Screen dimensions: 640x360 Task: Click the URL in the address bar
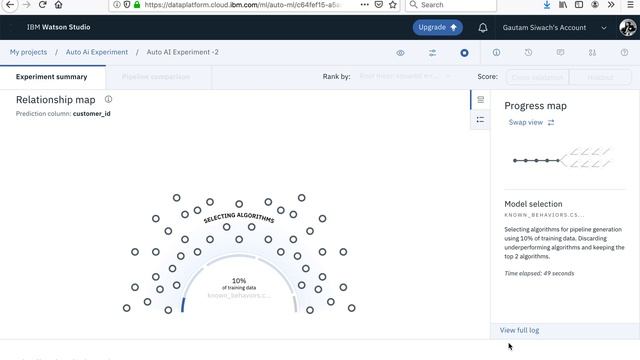(x=242, y=4)
